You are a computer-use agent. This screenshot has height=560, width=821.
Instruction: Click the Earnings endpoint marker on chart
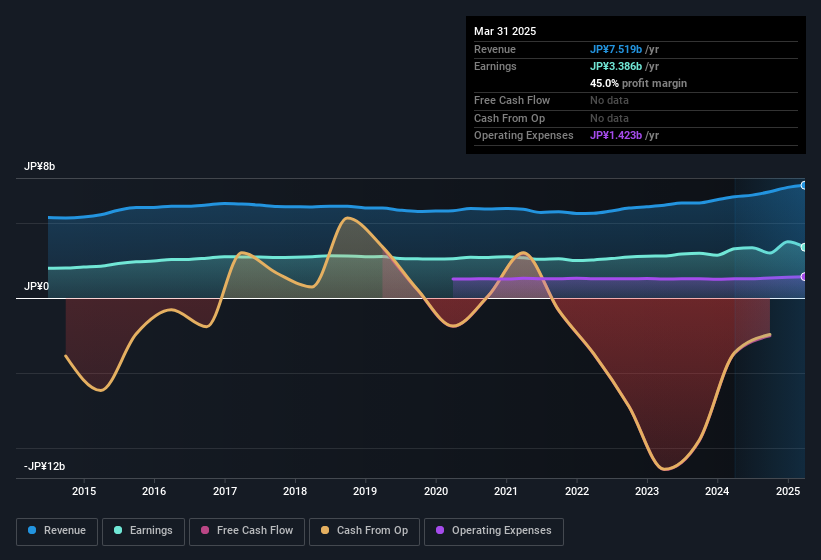tap(804, 247)
